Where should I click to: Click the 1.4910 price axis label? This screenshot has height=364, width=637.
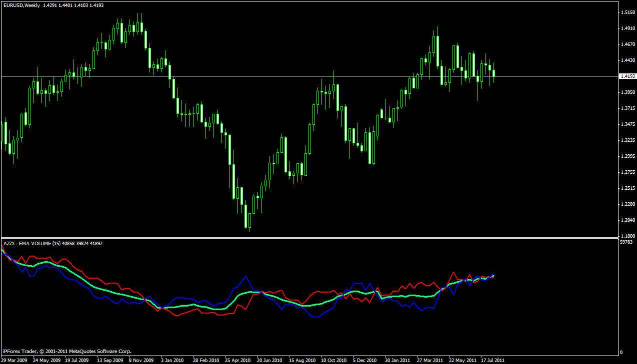pyautogui.click(x=627, y=28)
